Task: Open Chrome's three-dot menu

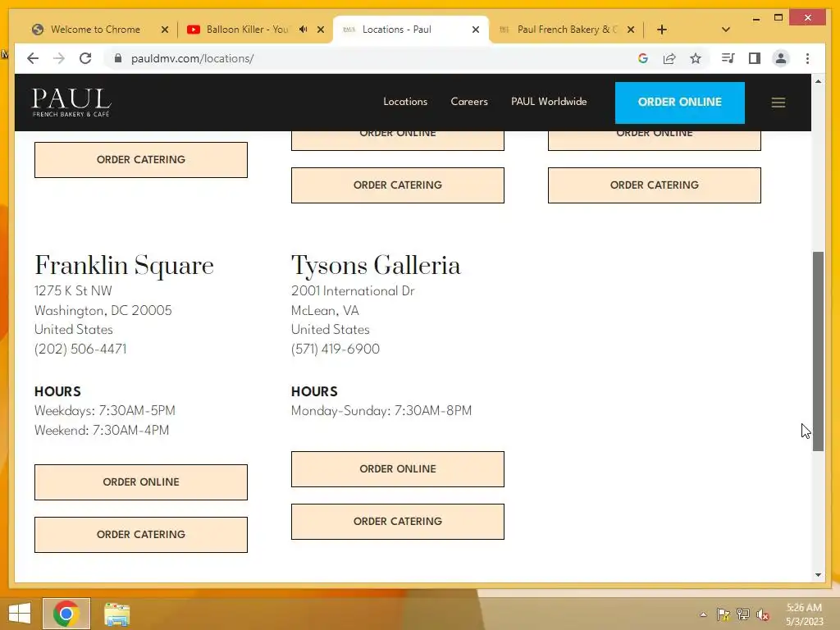Action: [x=807, y=58]
